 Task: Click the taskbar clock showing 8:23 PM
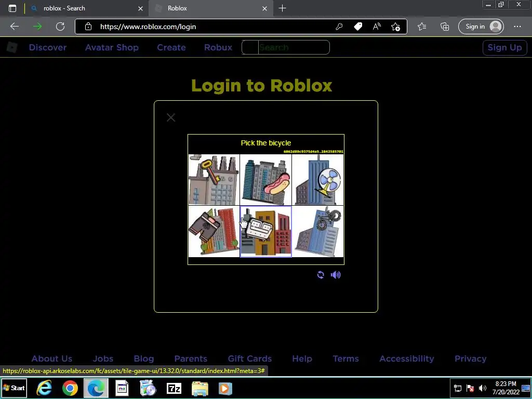tap(506, 388)
